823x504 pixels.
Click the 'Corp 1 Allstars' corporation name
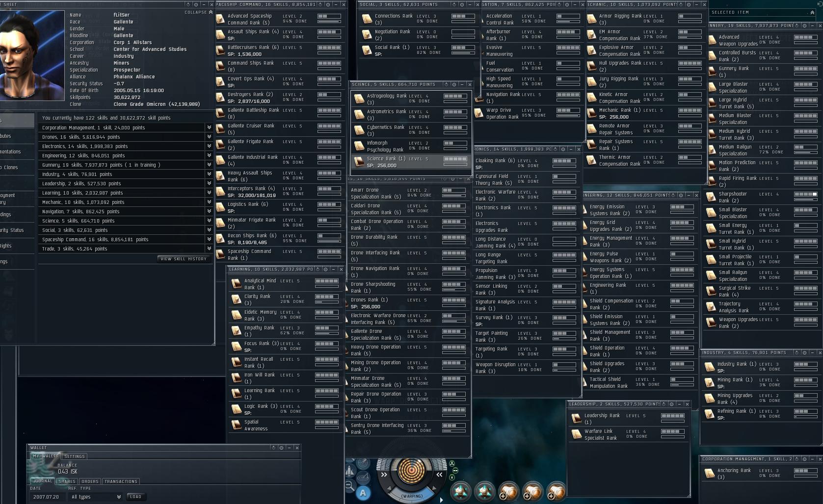(x=133, y=43)
